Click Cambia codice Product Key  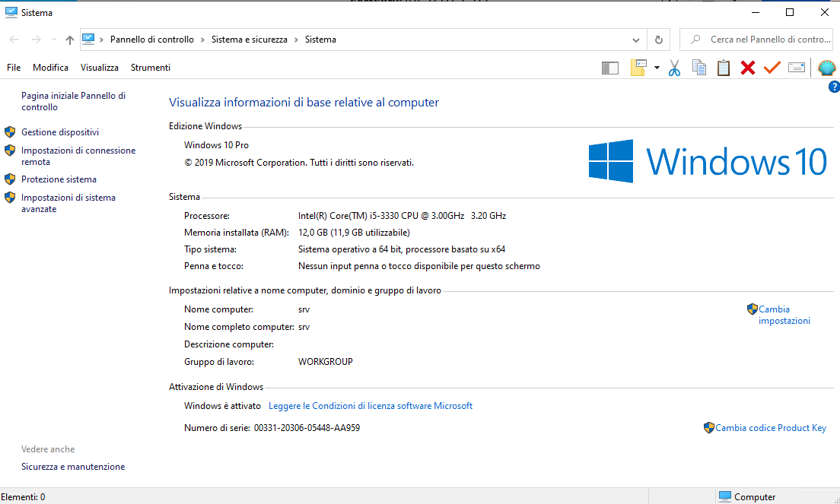(x=771, y=428)
